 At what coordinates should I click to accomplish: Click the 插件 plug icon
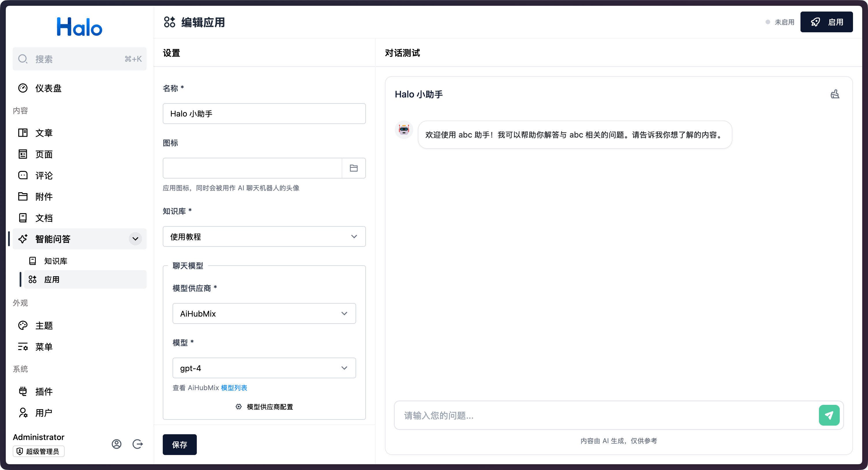[x=23, y=391]
